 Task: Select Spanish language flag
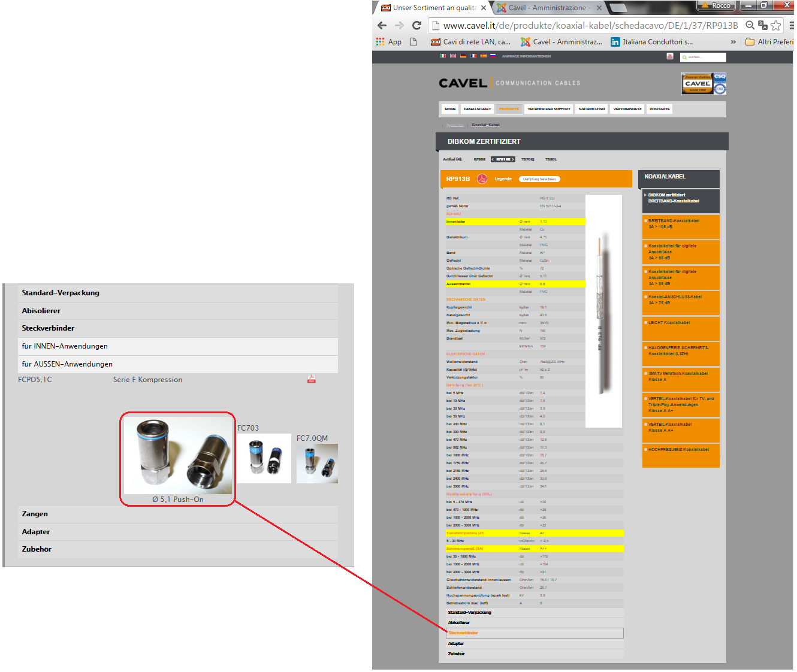tap(483, 56)
